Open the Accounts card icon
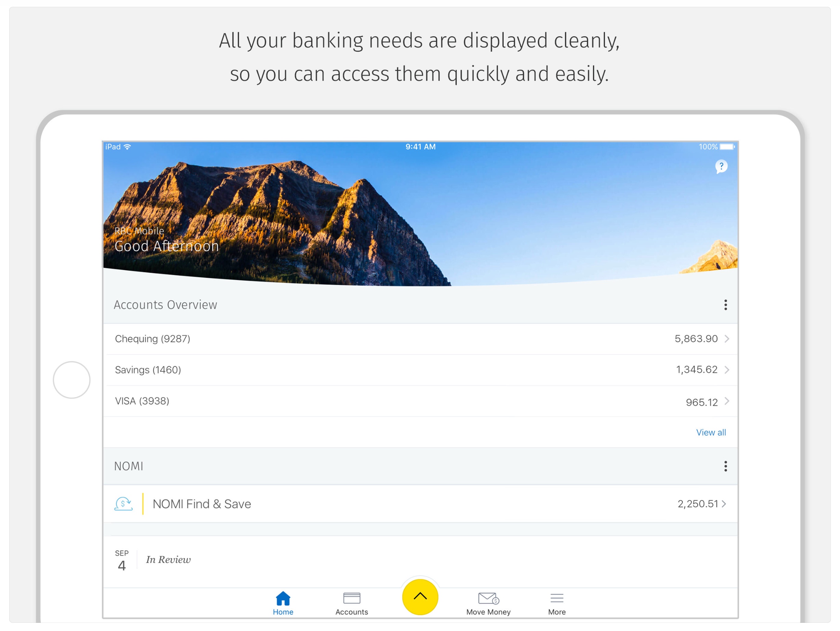Screen dimensions: 840x631 coord(352,598)
